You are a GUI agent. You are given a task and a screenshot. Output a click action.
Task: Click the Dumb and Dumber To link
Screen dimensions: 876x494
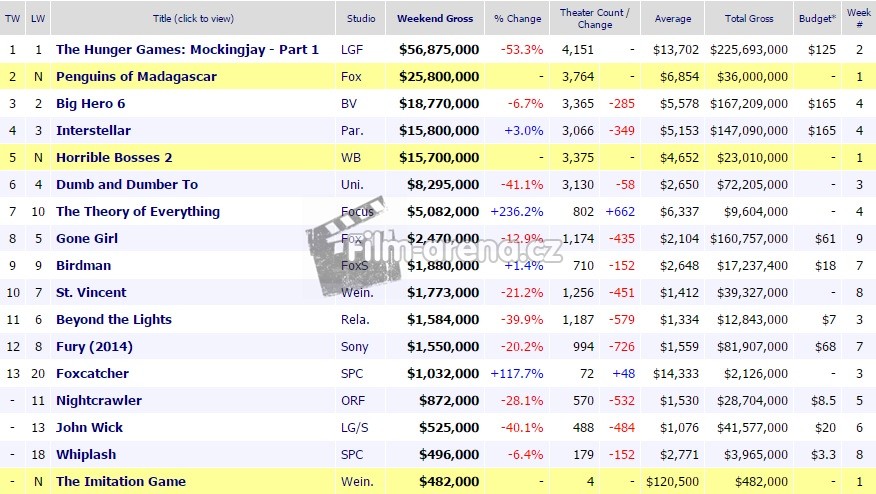[x=127, y=184]
